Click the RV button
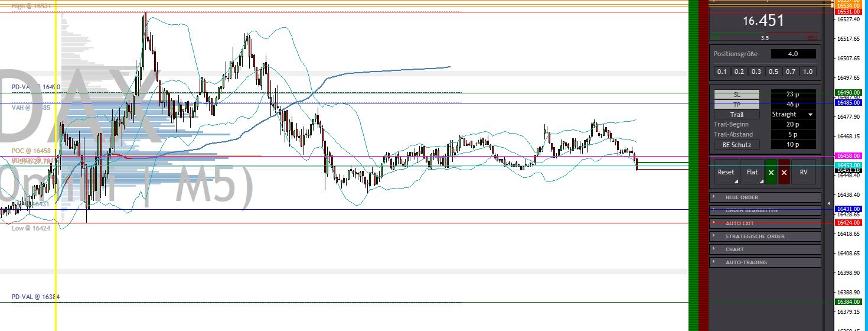The image size is (868, 331). 803,172
